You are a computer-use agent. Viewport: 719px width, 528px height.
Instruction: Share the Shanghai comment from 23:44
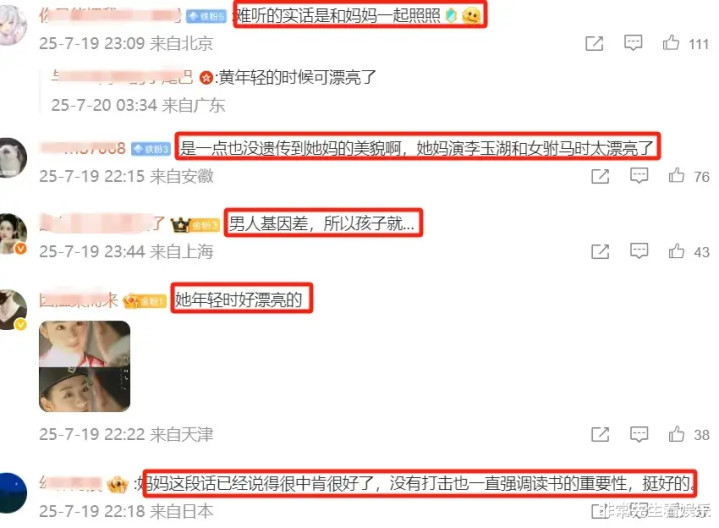(600, 251)
